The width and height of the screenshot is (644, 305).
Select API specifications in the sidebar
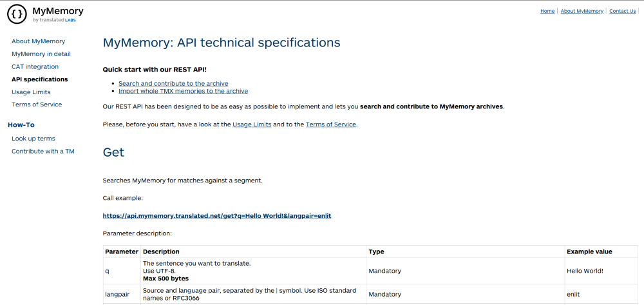click(x=40, y=79)
